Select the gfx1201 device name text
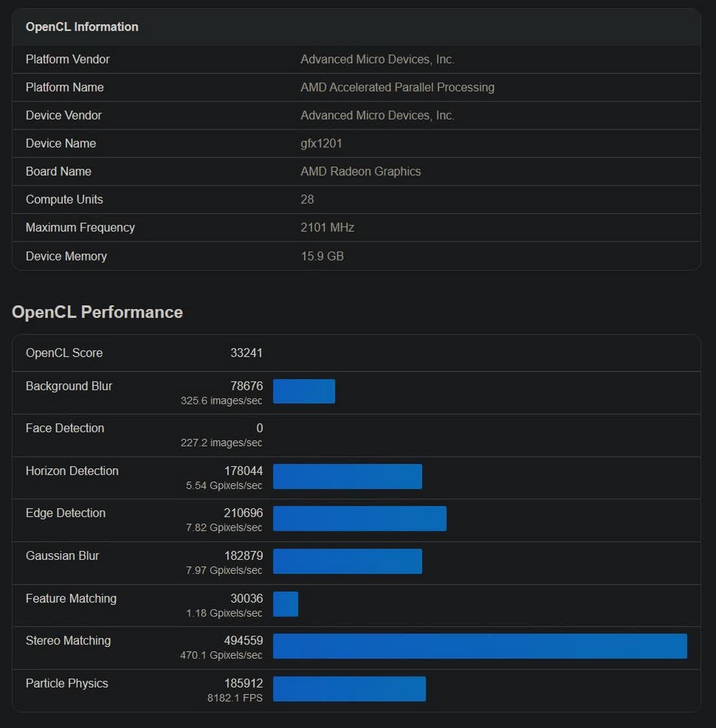This screenshot has height=728, width=716. tap(321, 143)
